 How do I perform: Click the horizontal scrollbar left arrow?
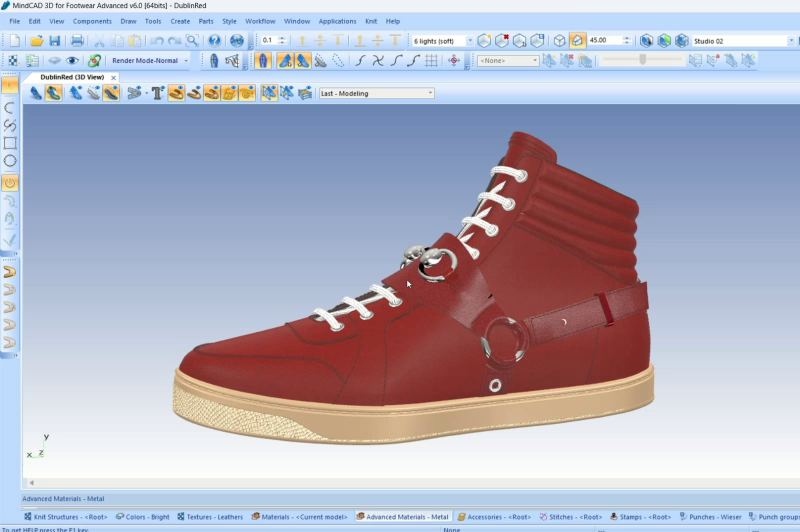(32, 483)
